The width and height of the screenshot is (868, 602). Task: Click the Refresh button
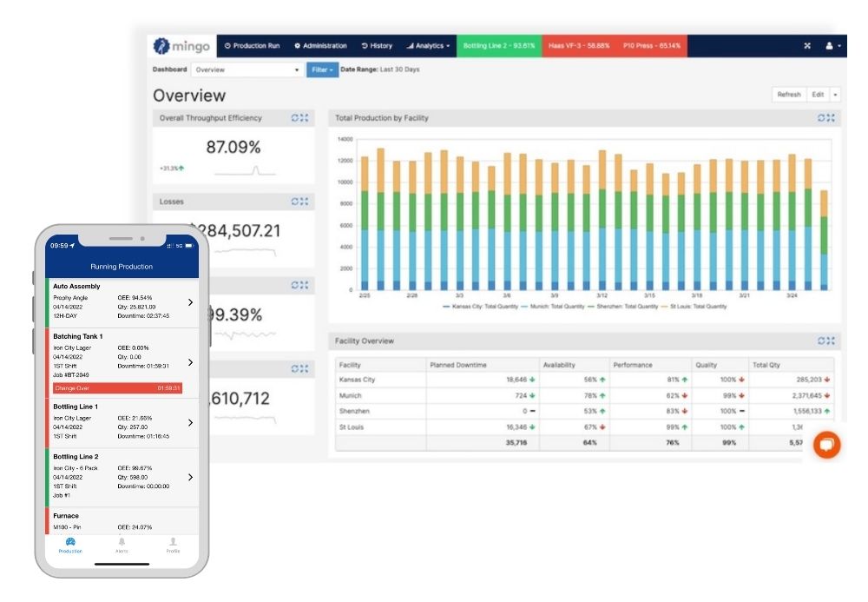789,95
